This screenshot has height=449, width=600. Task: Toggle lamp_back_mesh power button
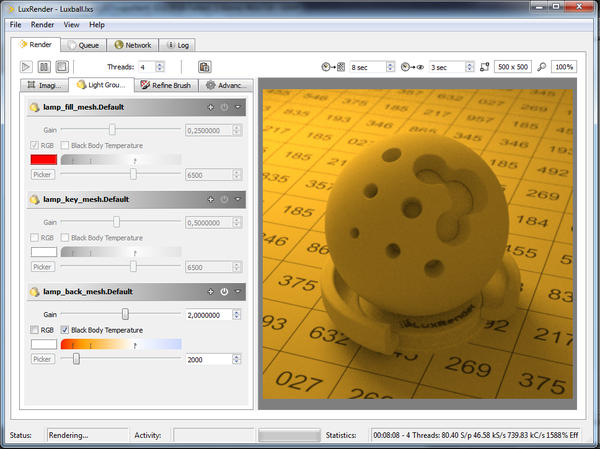224,292
